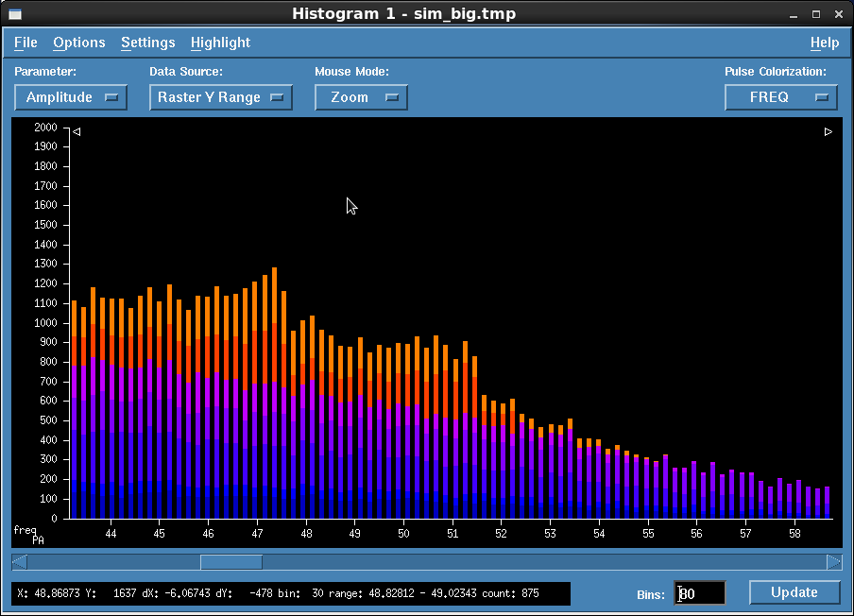854x616 pixels.
Task: Expand the Raster Y Range data source dropdown
Action: click(221, 97)
